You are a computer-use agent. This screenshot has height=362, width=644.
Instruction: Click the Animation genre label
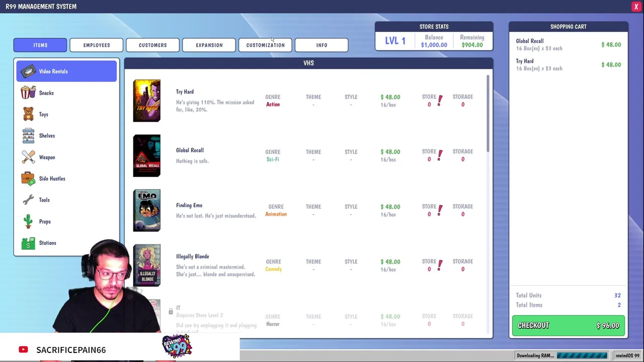(x=276, y=214)
